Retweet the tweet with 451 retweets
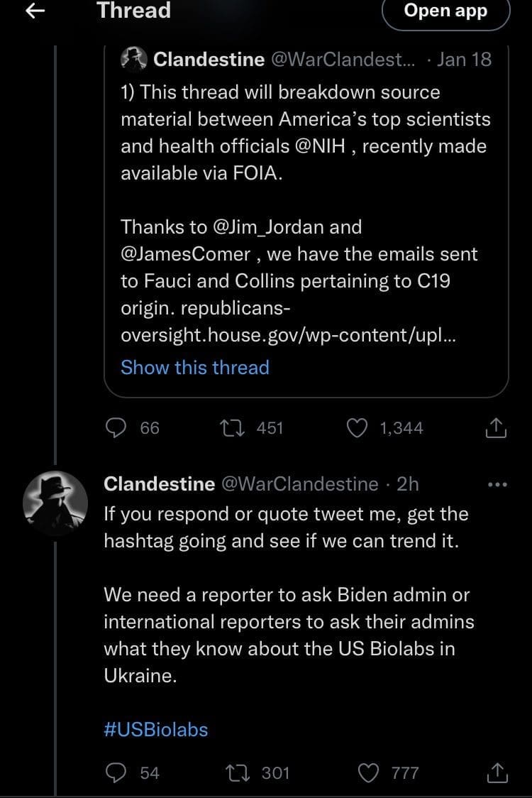Screen dimensions: 532x798 tap(231, 427)
